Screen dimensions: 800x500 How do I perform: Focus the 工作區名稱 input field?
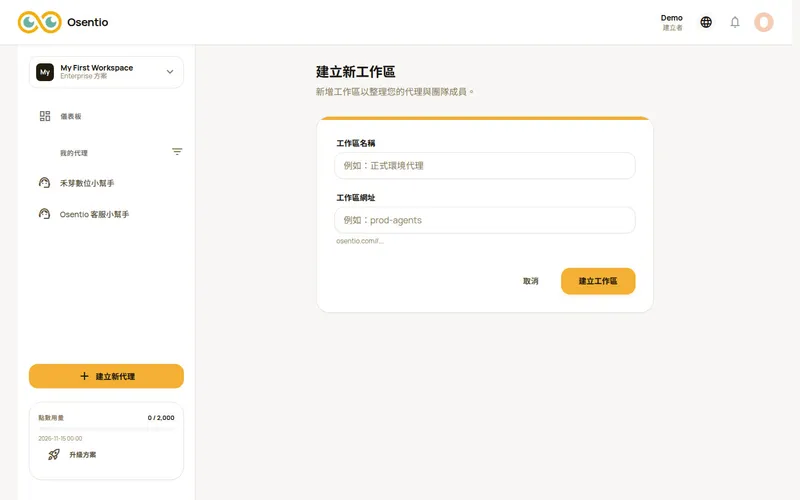tap(485, 165)
